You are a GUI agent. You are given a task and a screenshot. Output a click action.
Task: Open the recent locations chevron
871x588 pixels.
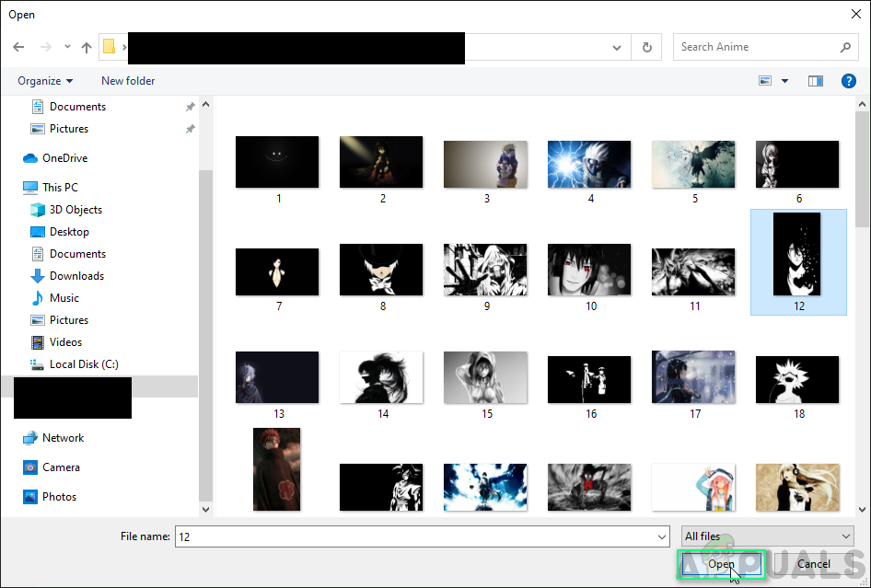(67, 47)
